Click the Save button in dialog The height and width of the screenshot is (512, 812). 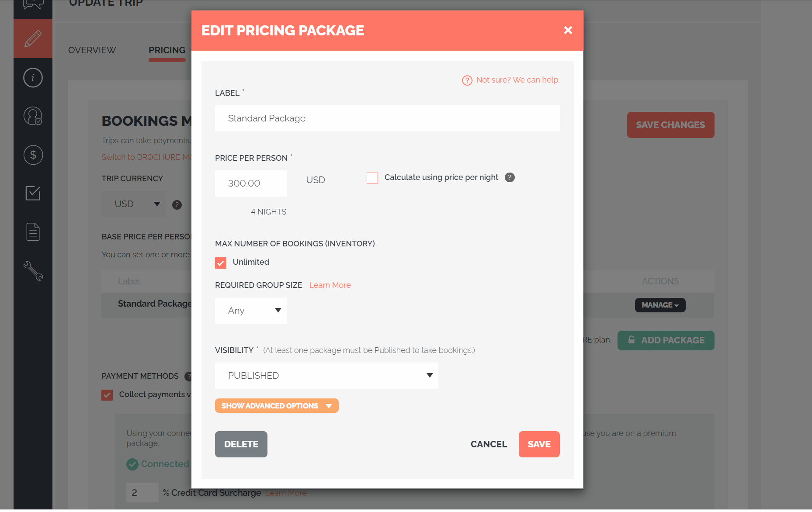click(x=539, y=444)
